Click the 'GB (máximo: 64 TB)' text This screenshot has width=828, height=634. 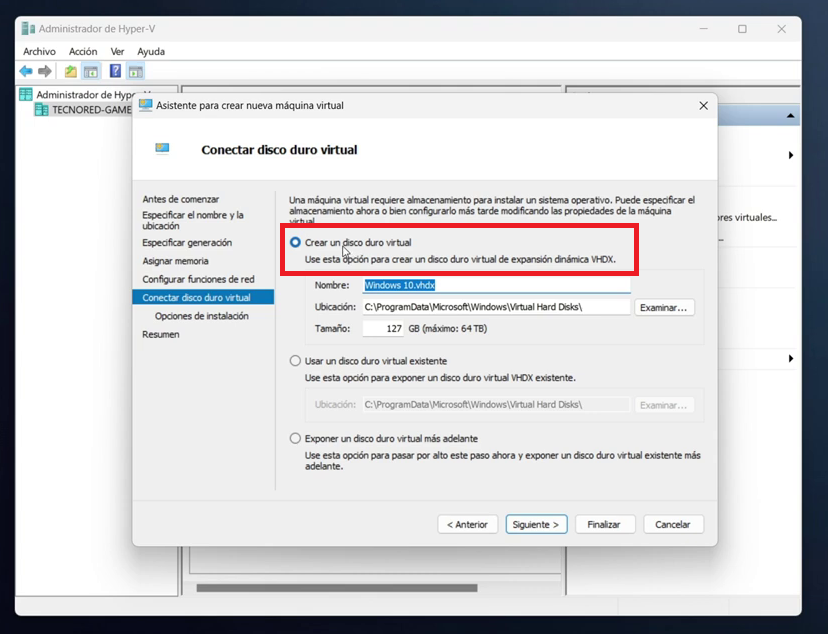pos(448,328)
